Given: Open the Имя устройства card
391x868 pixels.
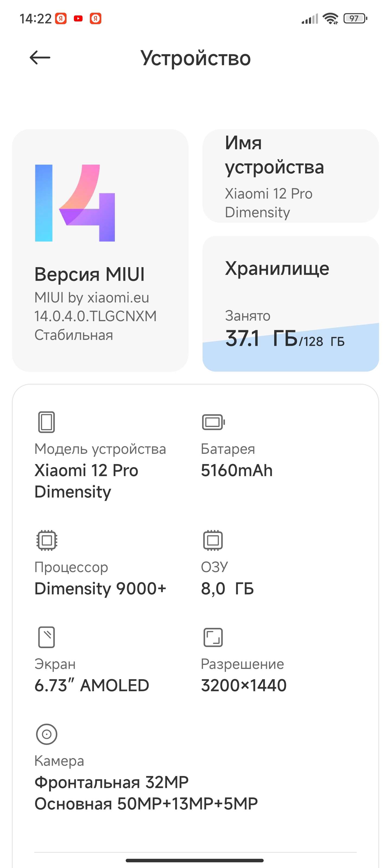Looking at the screenshot, I should click(291, 176).
